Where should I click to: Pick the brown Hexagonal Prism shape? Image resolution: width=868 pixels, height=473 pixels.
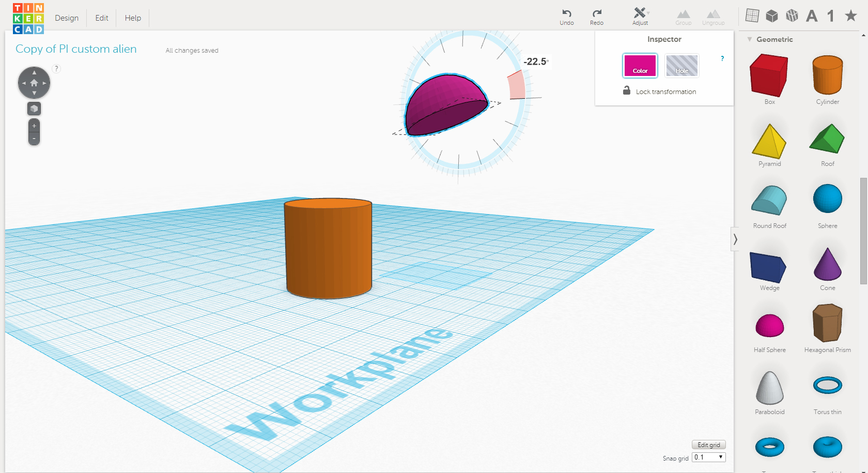(x=828, y=323)
